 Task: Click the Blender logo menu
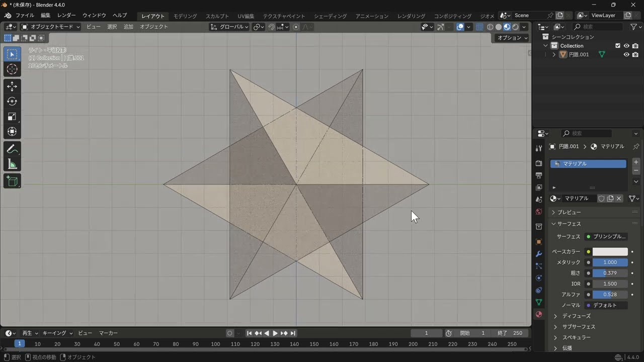(x=8, y=16)
